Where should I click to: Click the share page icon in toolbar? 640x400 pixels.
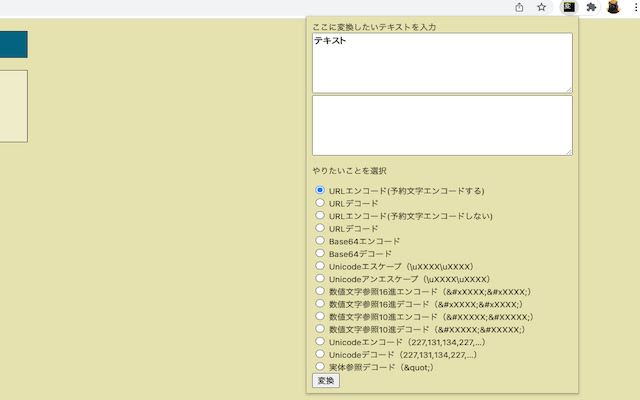click(x=519, y=7)
